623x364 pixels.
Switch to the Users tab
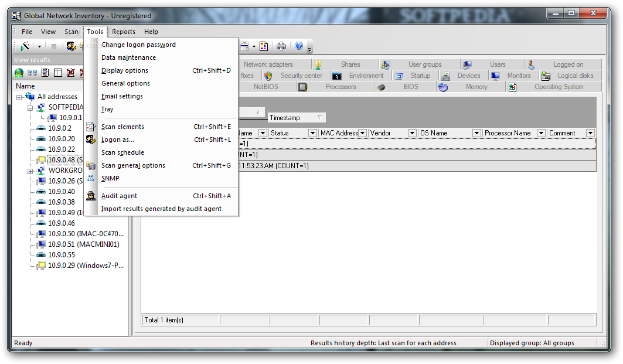[x=492, y=64]
